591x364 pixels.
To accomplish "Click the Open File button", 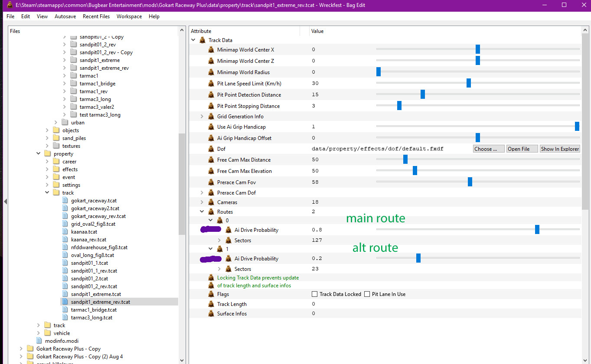I will [x=522, y=149].
